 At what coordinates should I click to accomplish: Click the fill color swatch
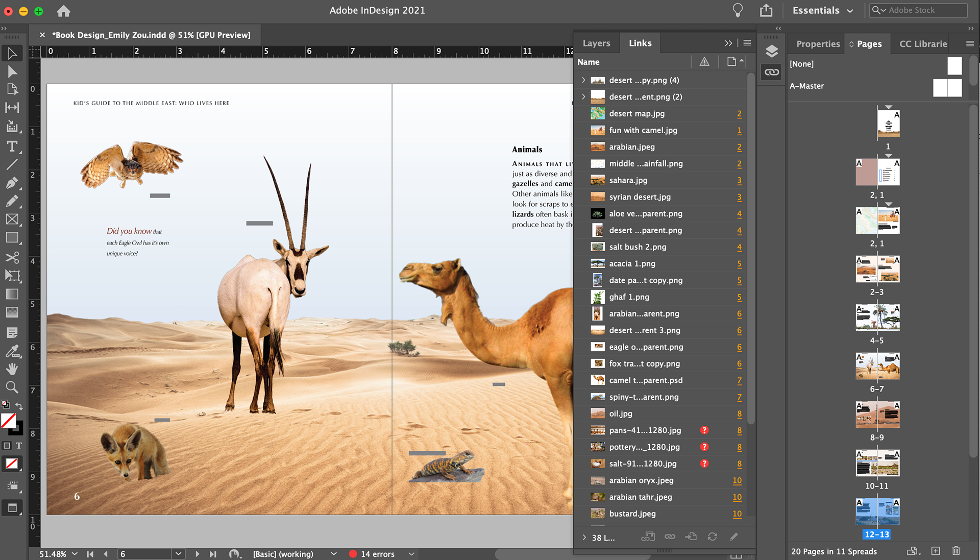pos(8,420)
